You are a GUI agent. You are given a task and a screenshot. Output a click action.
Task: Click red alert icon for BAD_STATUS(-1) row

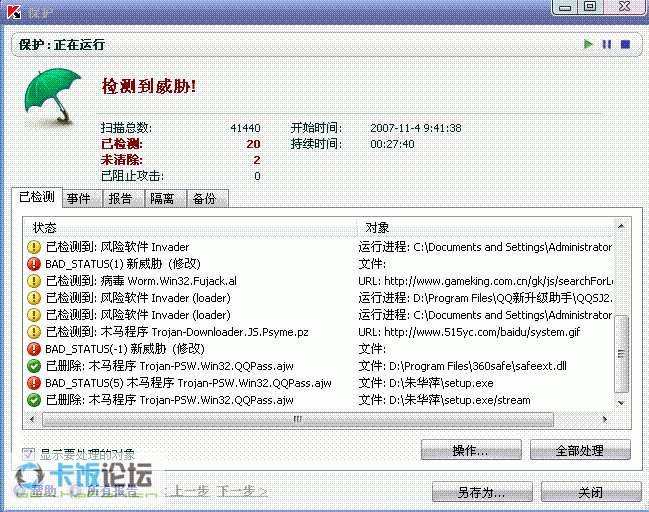coord(34,349)
